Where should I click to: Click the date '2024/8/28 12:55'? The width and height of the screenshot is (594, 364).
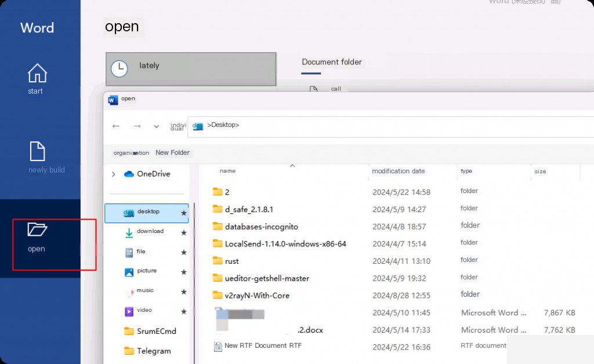(x=401, y=296)
